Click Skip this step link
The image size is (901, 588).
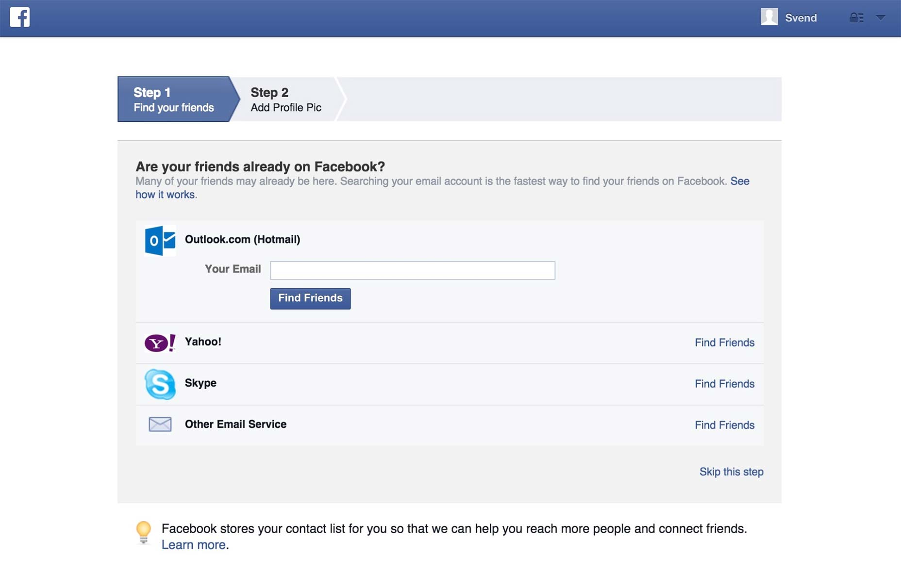[731, 472]
